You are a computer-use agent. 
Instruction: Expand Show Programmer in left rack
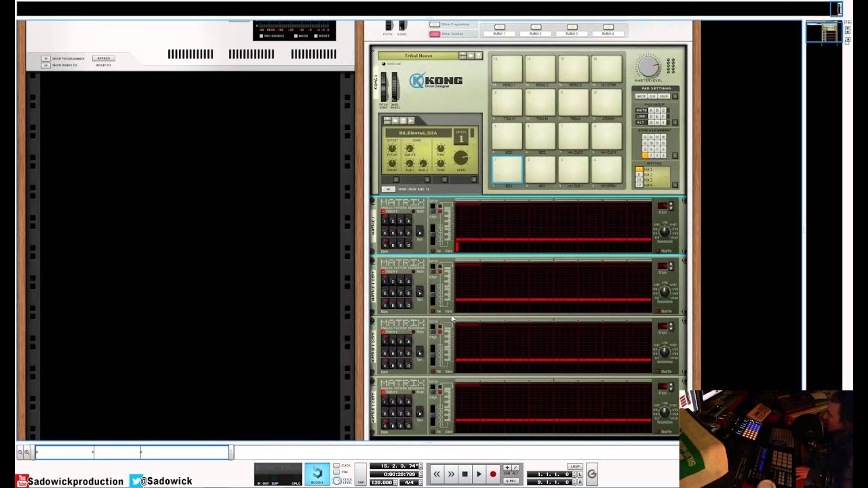click(45, 58)
